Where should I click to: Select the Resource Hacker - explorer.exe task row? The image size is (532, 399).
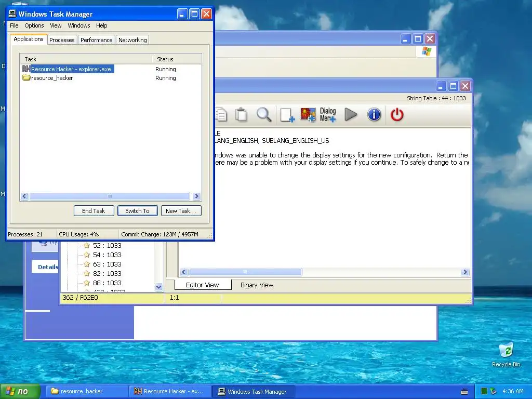[111, 69]
